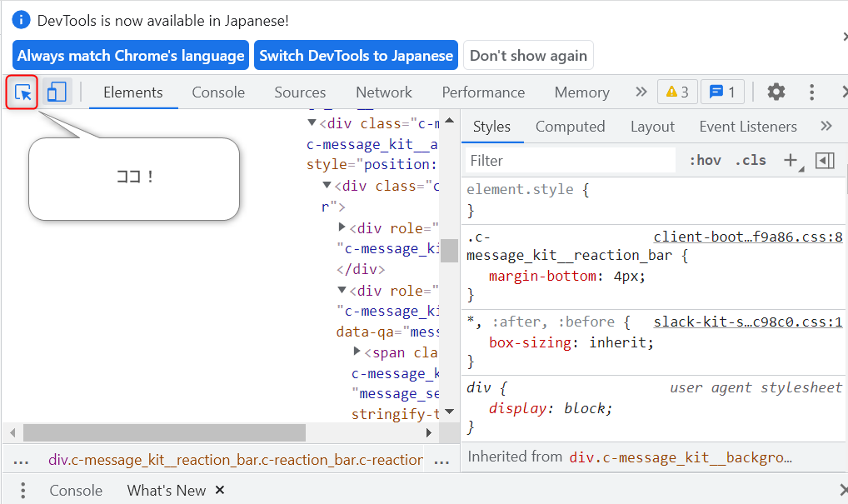
Task: Select the What's New drawer tab
Action: tap(167, 491)
